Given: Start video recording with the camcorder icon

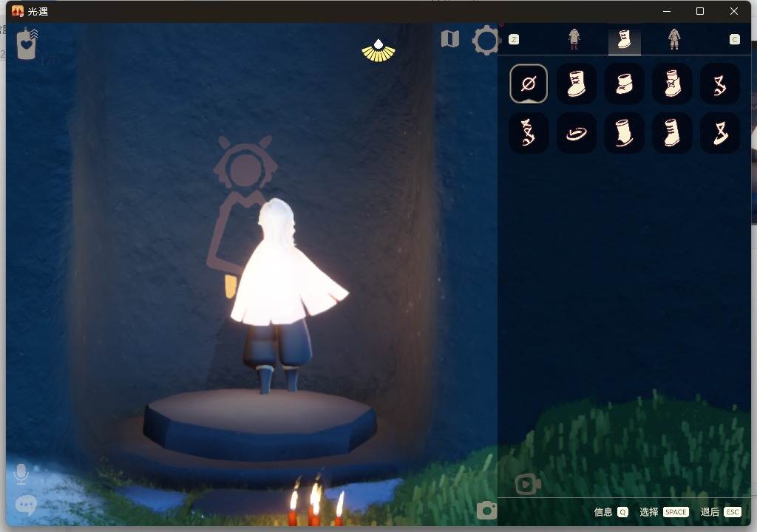Looking at the screenshot, I should [x=528, y=485].
